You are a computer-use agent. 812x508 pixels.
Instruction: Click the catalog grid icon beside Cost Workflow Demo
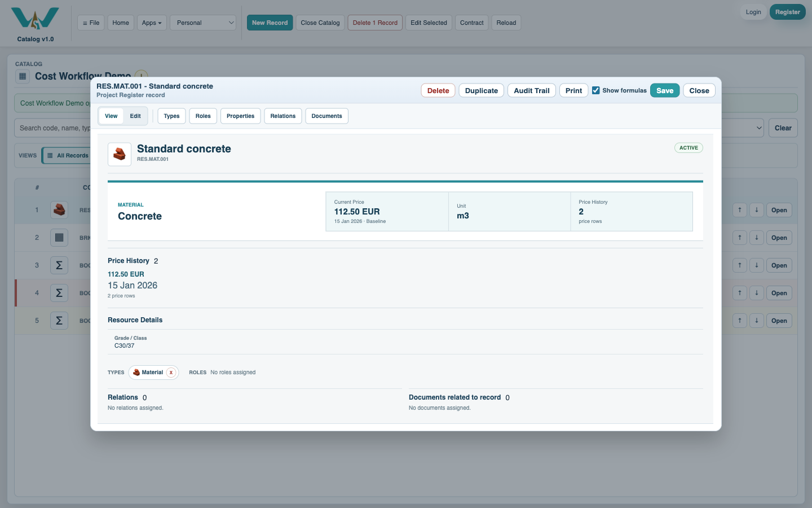point(23,76)
